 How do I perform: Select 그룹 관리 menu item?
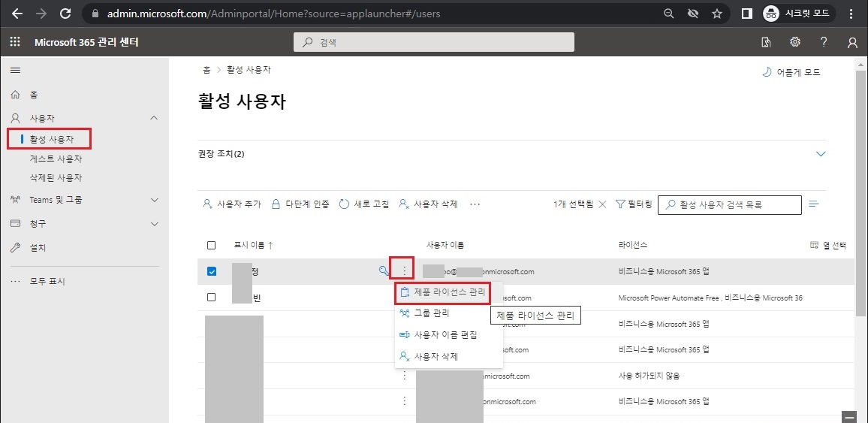pyautogui.click(x=449, y=313)
